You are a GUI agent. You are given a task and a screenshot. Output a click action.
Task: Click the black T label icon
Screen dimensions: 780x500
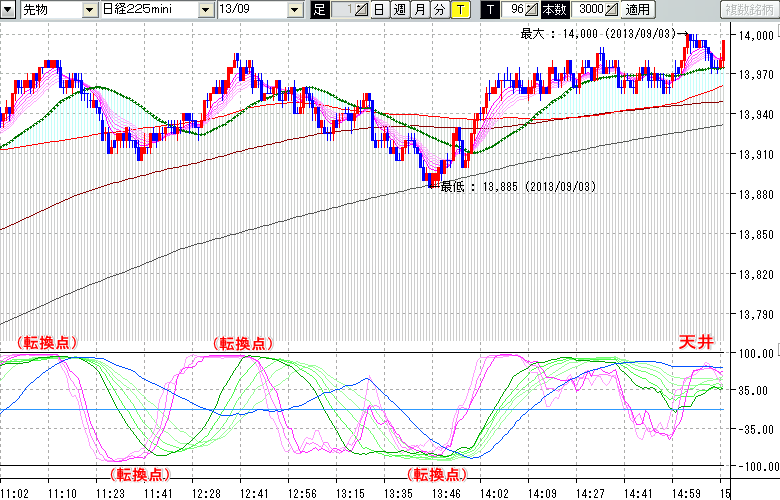488,10
